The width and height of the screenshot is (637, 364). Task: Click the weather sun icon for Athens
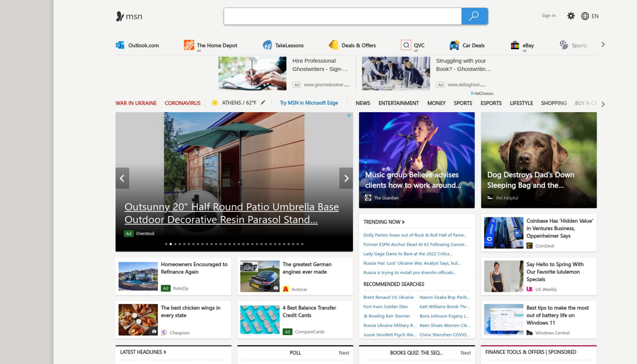tap(215, 103)
